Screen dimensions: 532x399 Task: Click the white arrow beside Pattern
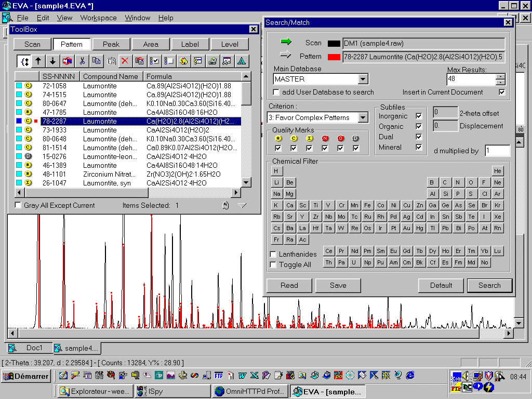(x=286, y=54)
